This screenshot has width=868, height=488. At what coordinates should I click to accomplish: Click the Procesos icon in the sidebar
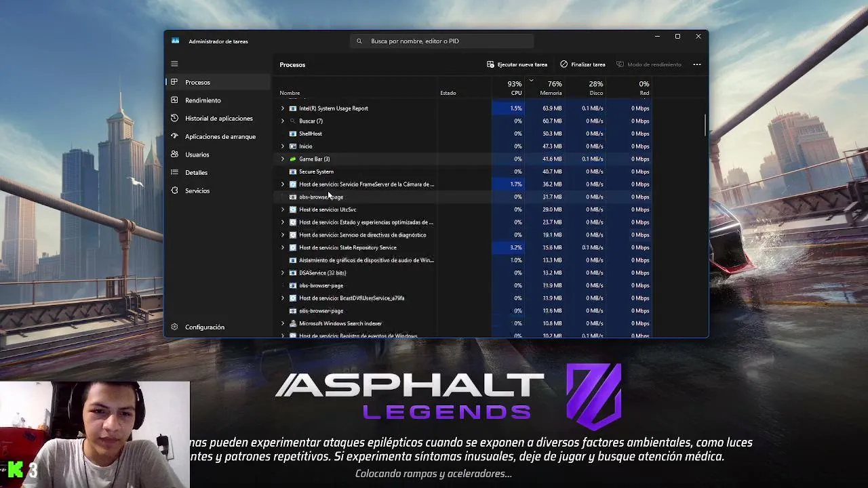pyautogui.click(x=174, y=82)
